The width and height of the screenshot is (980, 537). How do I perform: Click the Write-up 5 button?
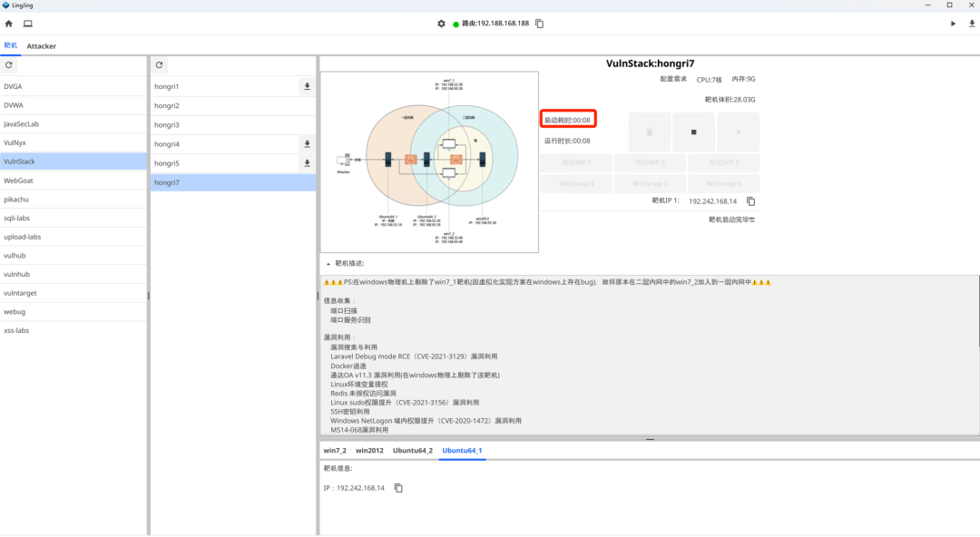649,183
